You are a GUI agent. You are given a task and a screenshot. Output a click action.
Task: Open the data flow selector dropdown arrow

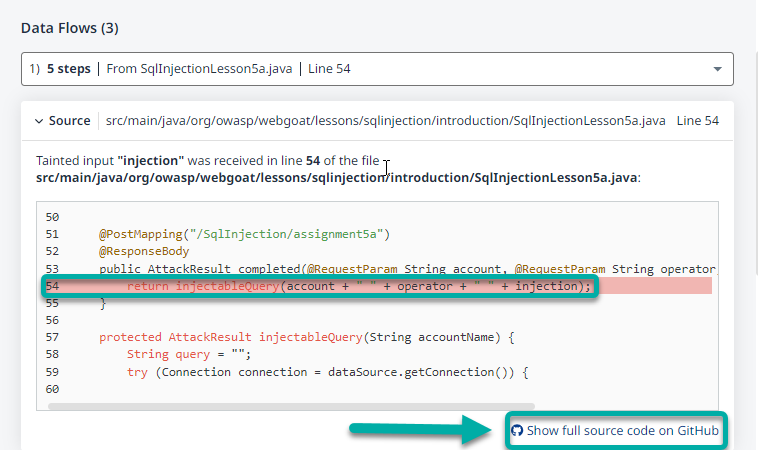[x=717, y=69]
